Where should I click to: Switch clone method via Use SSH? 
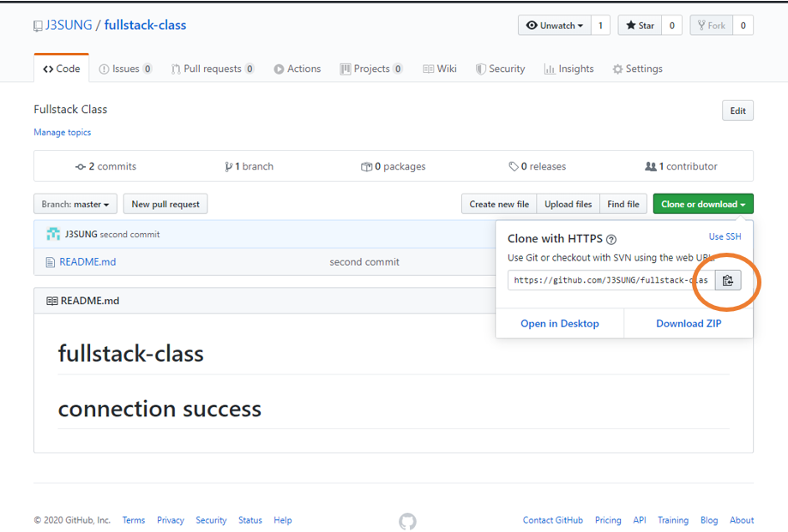click(x=725, y=236)
